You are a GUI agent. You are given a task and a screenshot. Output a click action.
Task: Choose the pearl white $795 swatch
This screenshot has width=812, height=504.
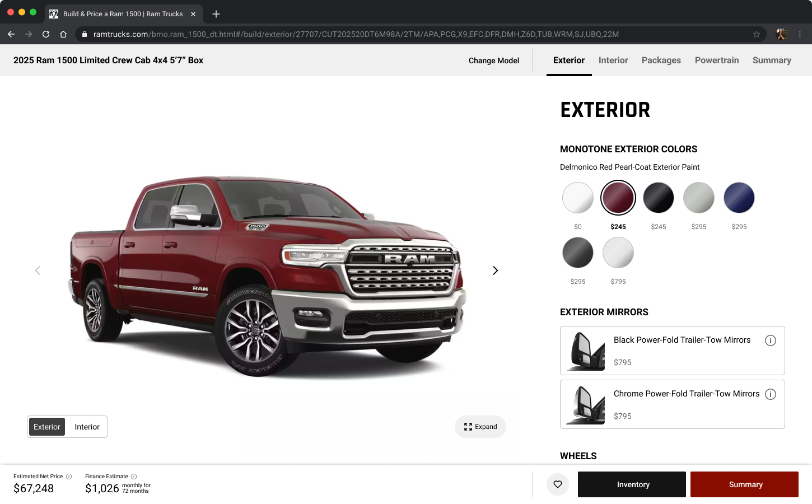[x=618, y=253]
